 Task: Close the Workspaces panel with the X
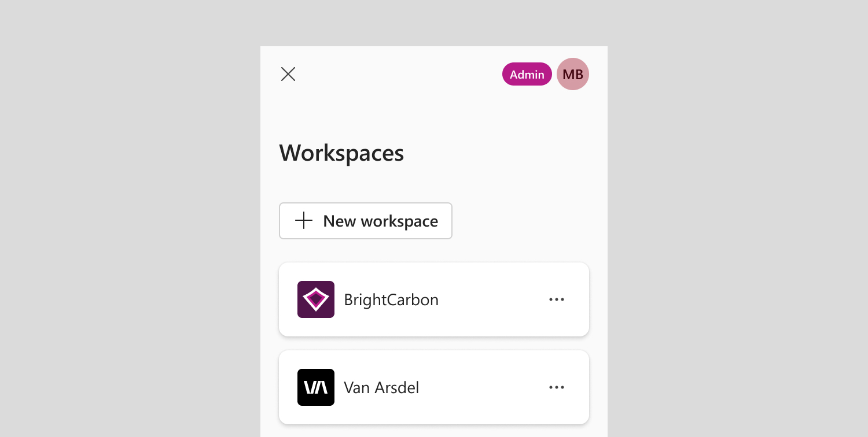point(288,74)
